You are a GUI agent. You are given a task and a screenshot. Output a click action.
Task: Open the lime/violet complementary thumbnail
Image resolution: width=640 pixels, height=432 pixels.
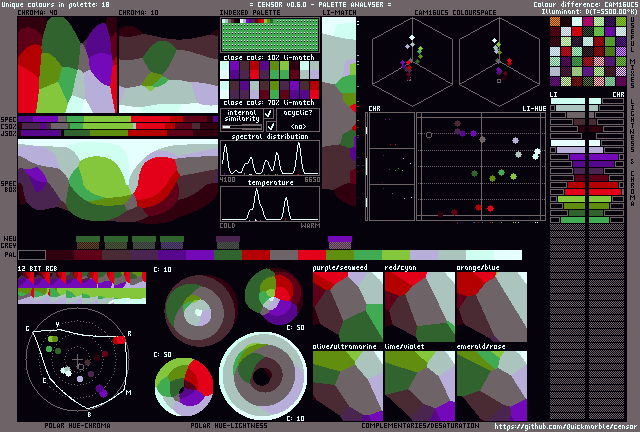pyautogui.click(x=420, y=386)
